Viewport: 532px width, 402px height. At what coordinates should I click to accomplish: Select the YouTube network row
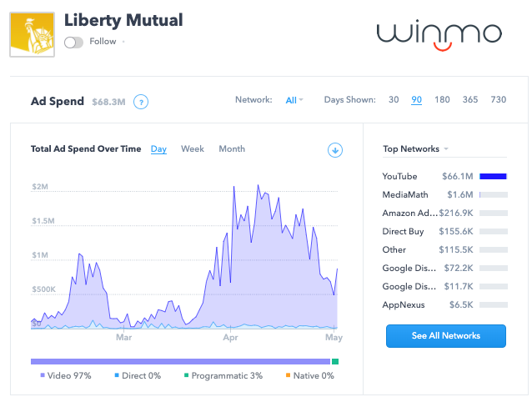[x=444, y=177]
